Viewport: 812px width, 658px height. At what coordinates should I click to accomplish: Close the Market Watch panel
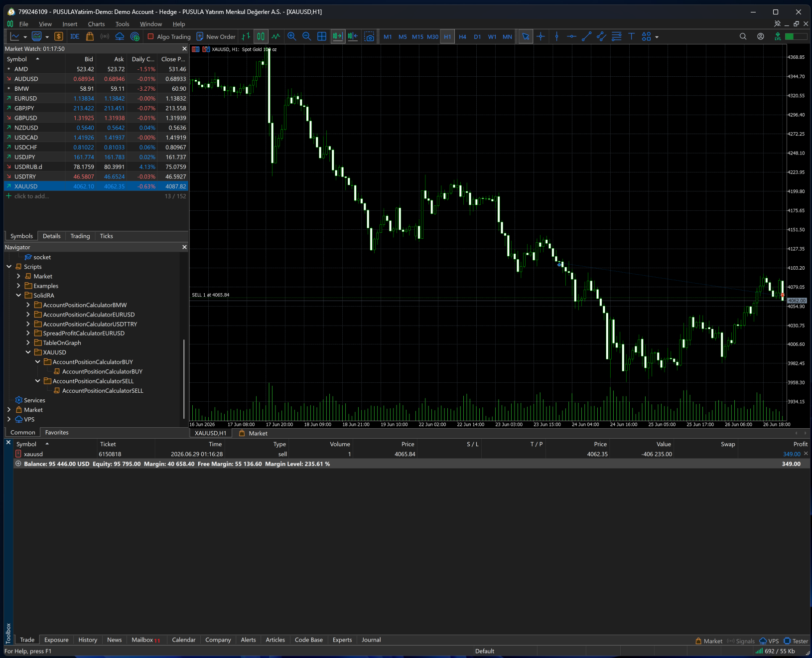[184, 49]
